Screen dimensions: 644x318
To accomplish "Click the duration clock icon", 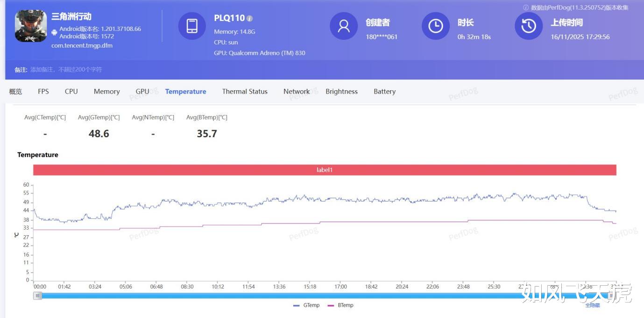I will [x=436, y=26].
